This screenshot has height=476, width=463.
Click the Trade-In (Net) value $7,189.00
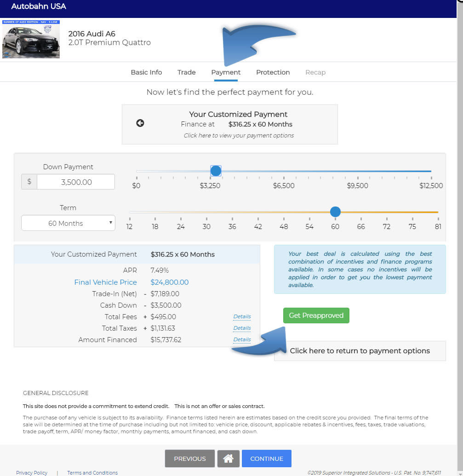click(165, 293)
